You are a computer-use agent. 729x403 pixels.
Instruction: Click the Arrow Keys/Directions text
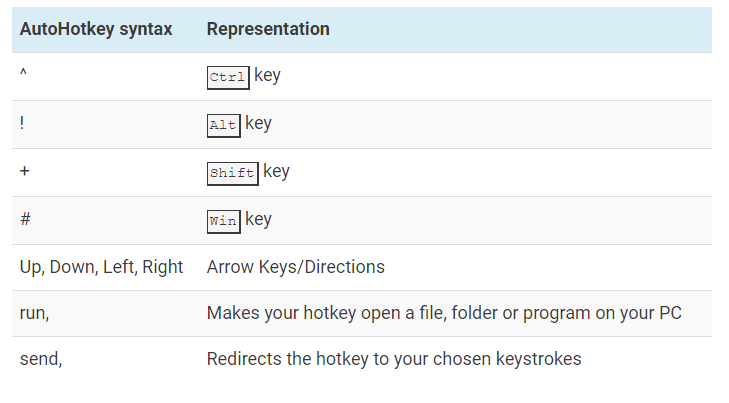click(296, 267)
